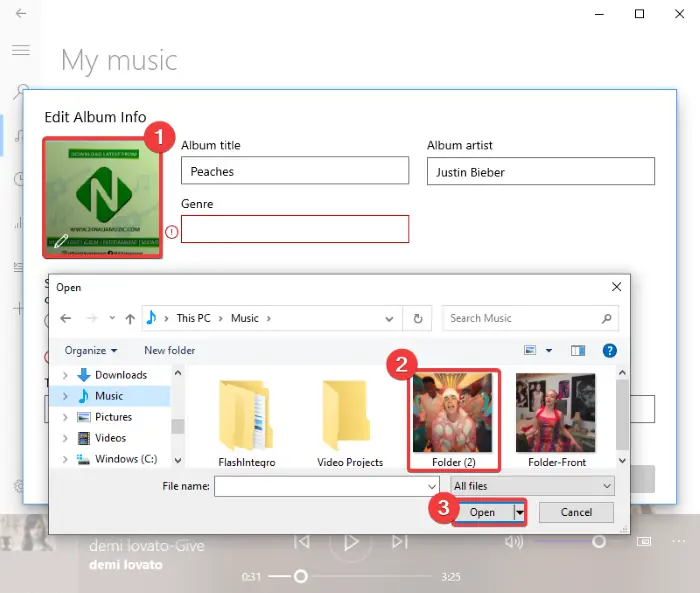Select Pictures in the navigation tree
This screenshot has width=700, height=593.
(x=113, y=417)
